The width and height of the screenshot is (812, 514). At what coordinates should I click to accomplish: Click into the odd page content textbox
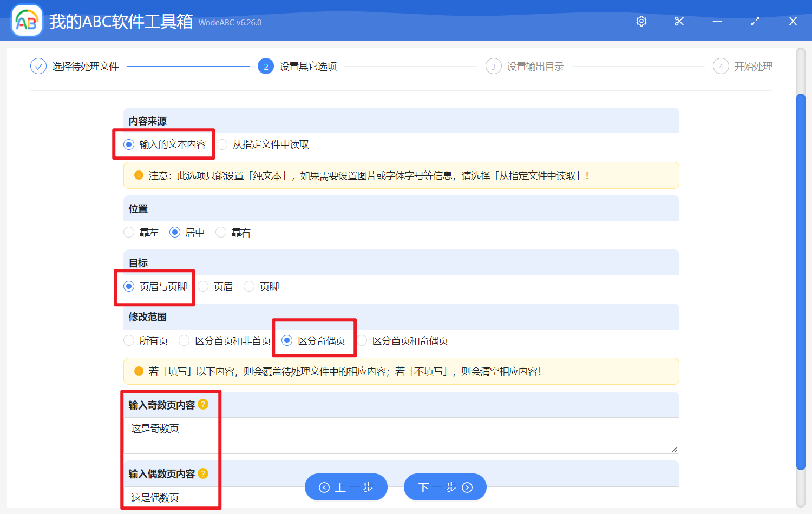click(401, 435)
